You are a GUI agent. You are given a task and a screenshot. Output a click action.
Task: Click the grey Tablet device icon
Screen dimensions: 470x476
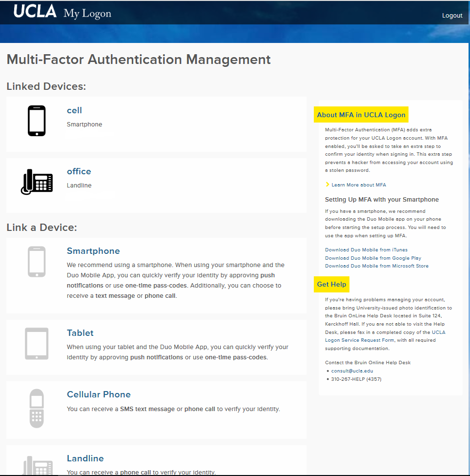pyautogui.click(x=37, y=344)
